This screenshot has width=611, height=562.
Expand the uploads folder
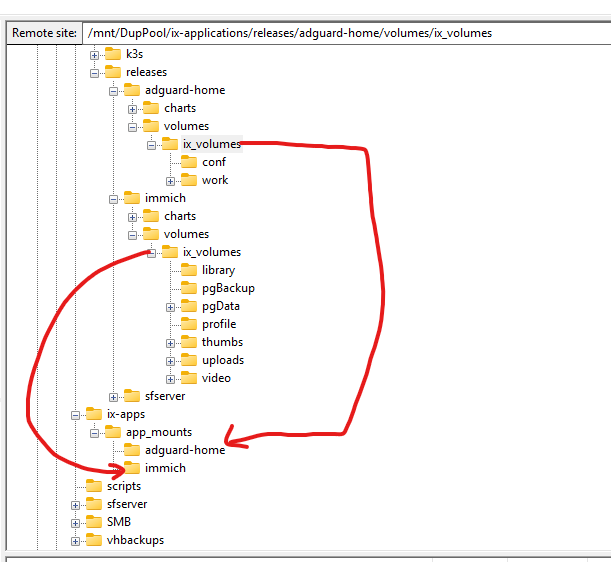tap(170, 361)
